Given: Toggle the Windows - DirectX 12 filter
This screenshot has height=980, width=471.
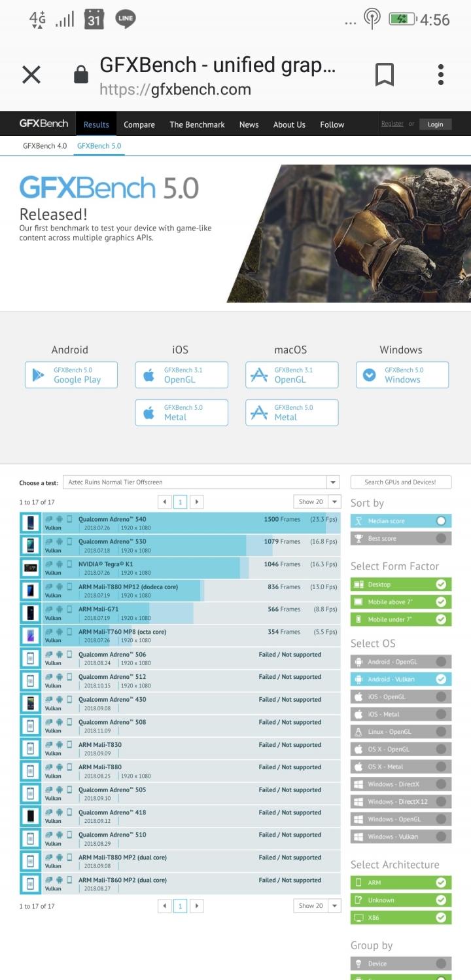Looking at the screenshot, I should coord(401,801).
